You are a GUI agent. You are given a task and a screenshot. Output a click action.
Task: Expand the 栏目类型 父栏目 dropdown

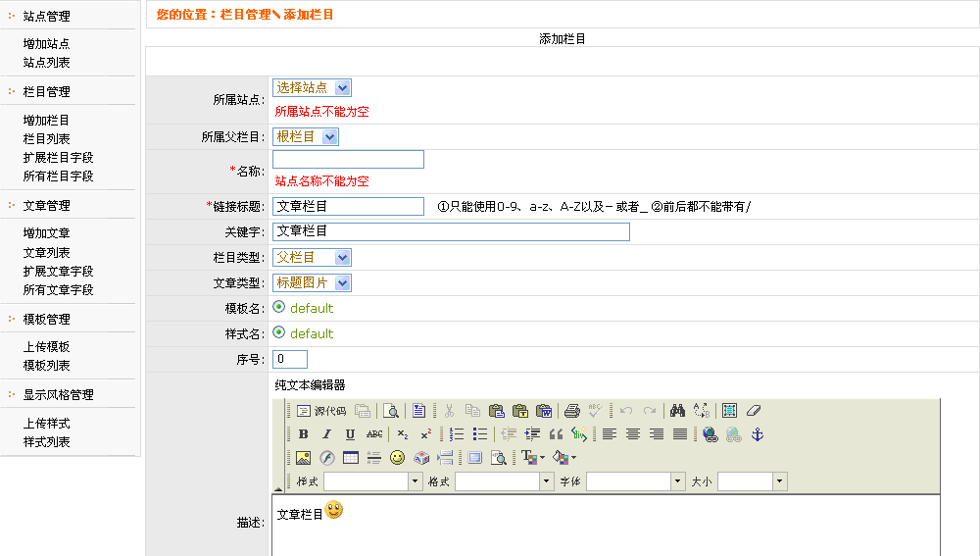click(x=312, y=258)
